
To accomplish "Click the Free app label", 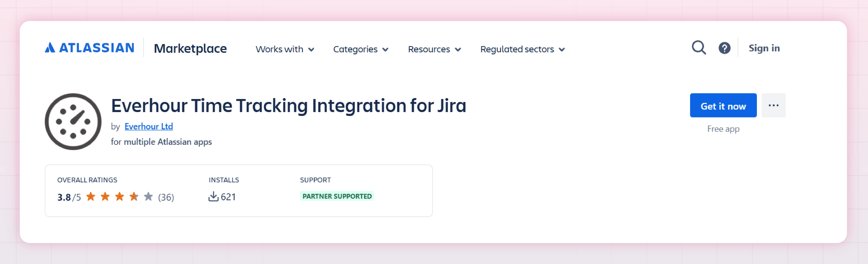I will click(x=723, y=129).
